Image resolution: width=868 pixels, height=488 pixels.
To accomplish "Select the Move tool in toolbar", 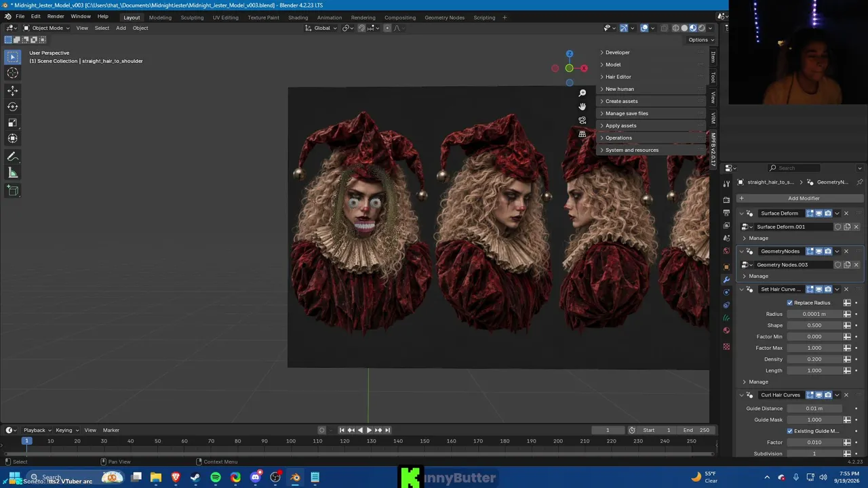I will (x=12, y=90).
